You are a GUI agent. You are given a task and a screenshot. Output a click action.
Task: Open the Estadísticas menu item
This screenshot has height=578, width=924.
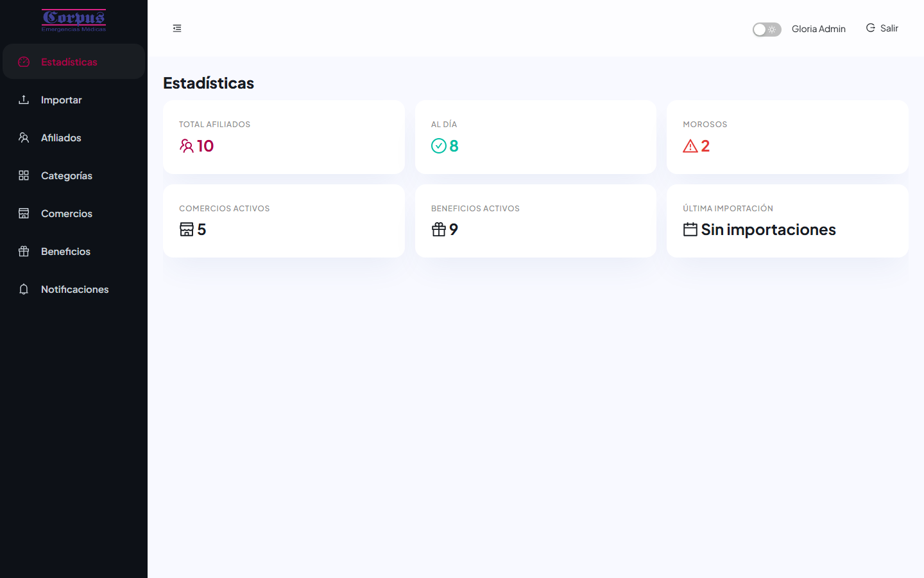click(74, 62)
